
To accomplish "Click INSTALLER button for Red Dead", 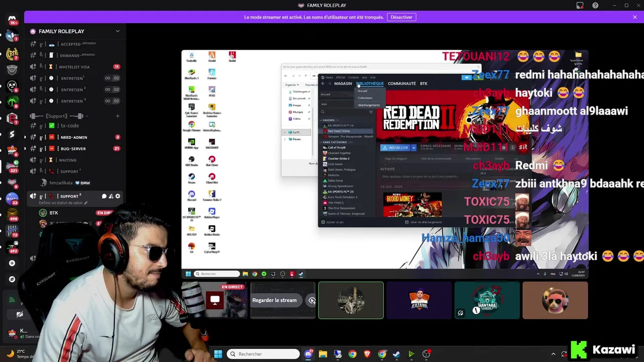I will pos(396,148).
